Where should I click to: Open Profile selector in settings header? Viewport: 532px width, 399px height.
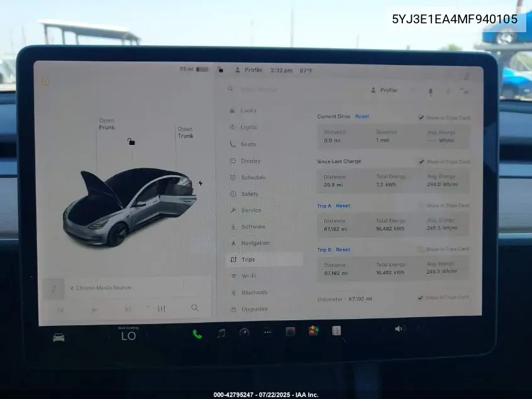385,90
